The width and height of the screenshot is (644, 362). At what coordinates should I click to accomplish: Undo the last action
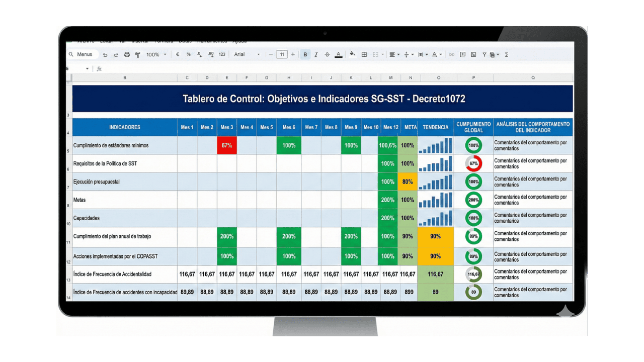click(x=106, y=54)
